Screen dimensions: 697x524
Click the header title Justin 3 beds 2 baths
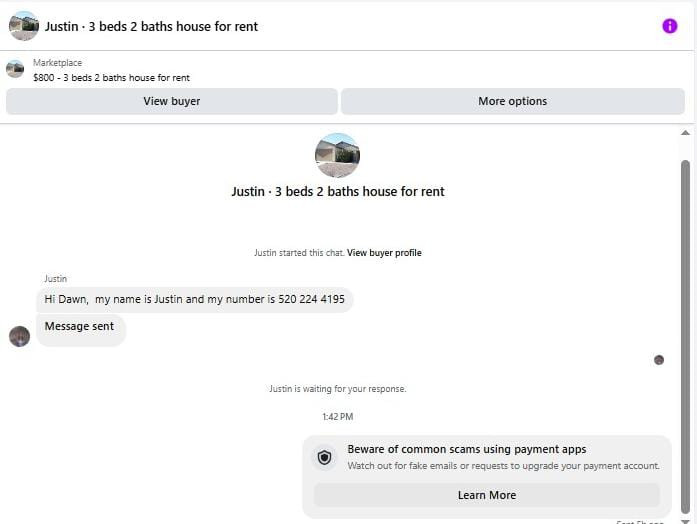151,27
